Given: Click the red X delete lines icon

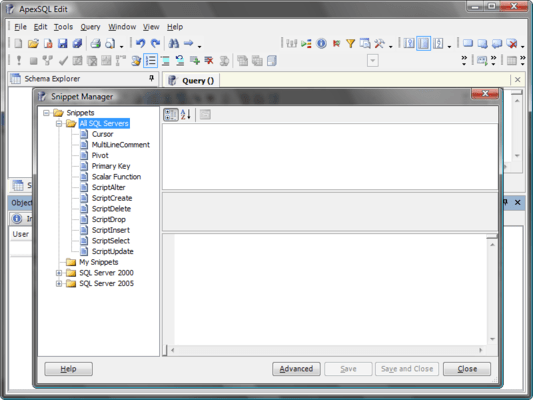Looking at the screenshot, I should pos(209,60).
